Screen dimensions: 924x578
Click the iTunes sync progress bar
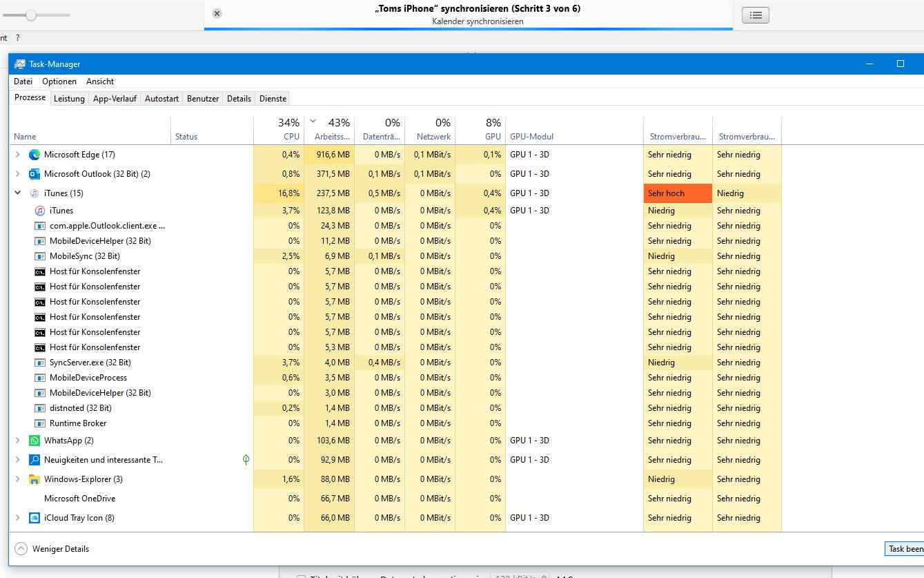click(x=468, y=29)
